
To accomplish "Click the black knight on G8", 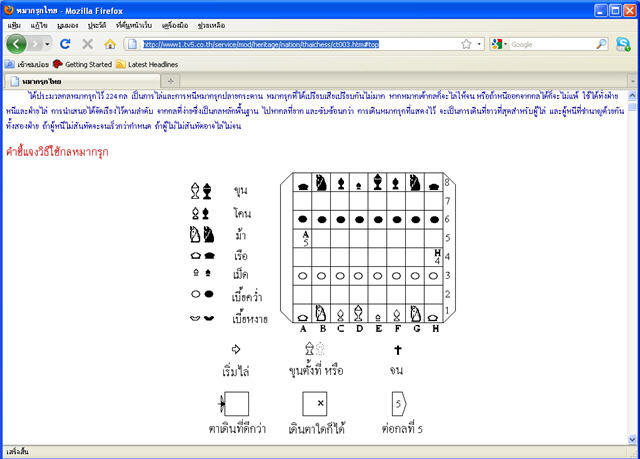I will pos(415,182).
